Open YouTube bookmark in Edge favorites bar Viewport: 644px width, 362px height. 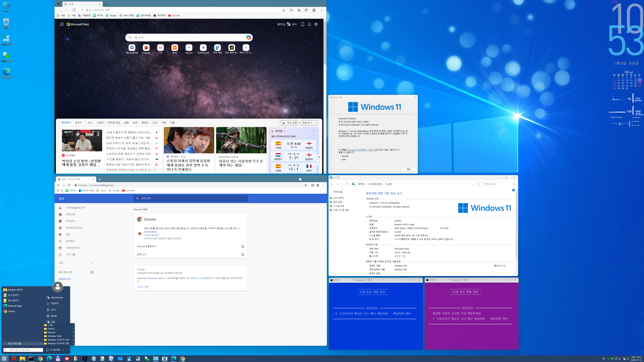point(174,15)
